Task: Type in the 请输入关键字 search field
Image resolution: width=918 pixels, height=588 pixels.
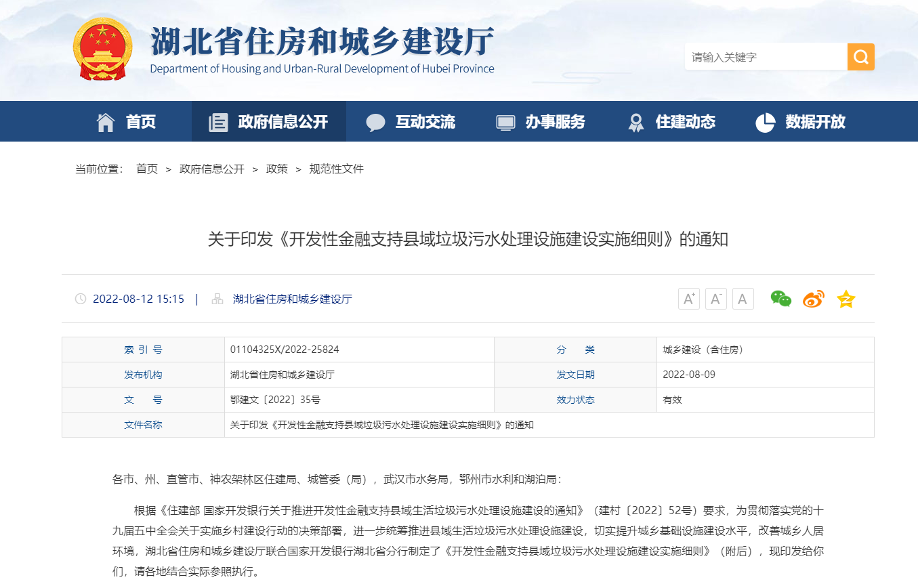Action: click(x=766, y=57)
